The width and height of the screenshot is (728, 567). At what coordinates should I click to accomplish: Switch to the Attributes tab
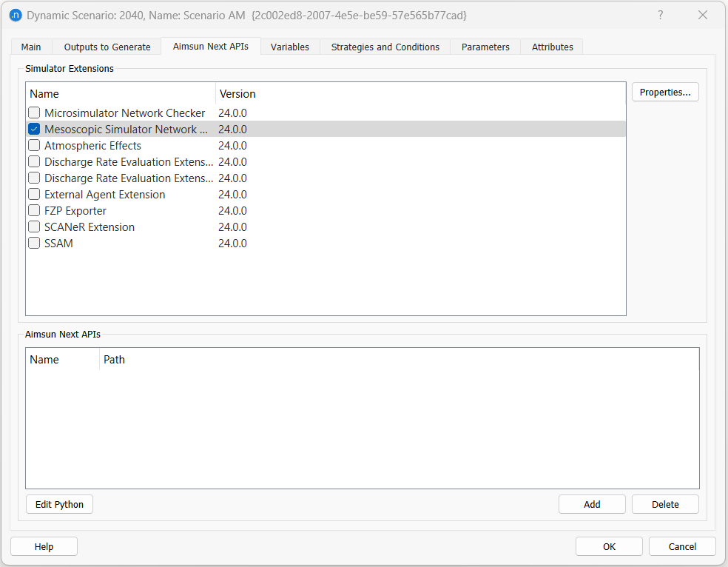pos(551,47)
